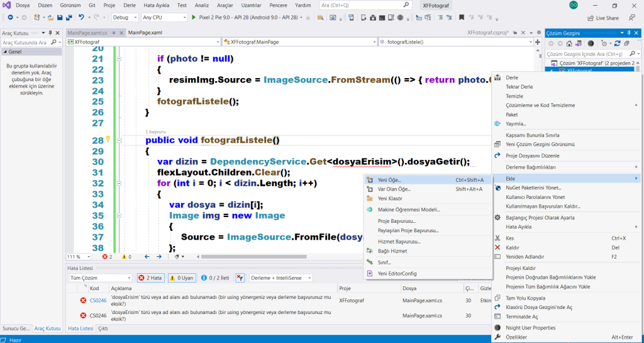Click 'NuGet Paketlerini Yönet...' in context menu
644x343 pixels.
tap(534, 188)
